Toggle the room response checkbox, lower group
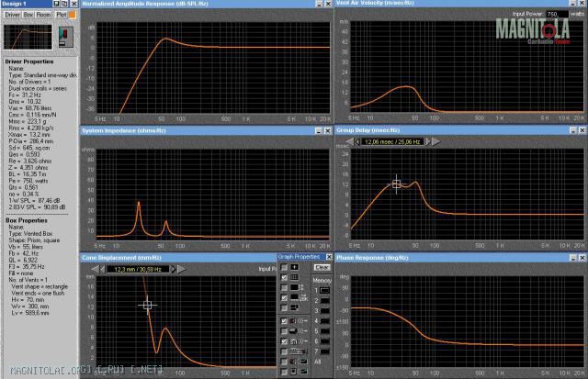The height and width of the screenshot is (379, 588). coord(284,341)
